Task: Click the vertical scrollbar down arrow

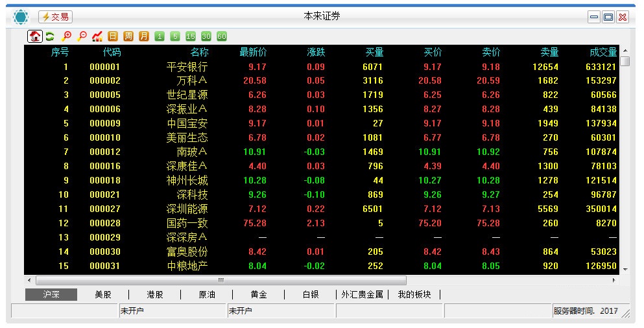Action: tap(625, 270)
